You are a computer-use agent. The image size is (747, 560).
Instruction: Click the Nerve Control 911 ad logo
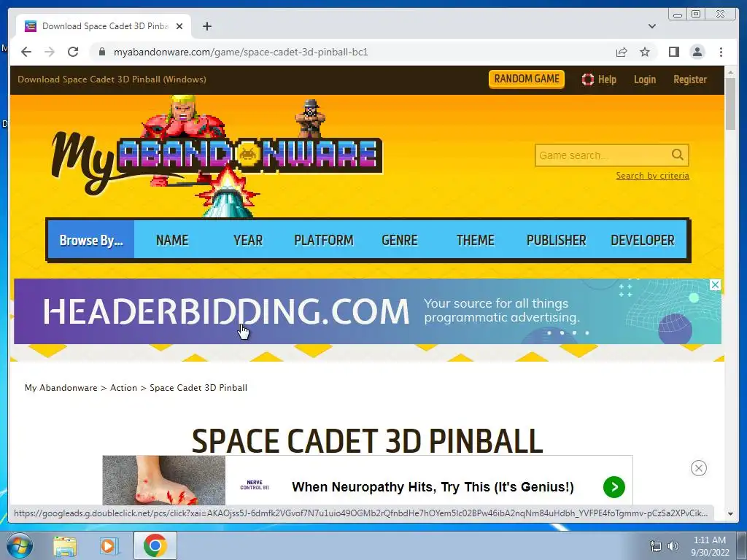[255, 485]
